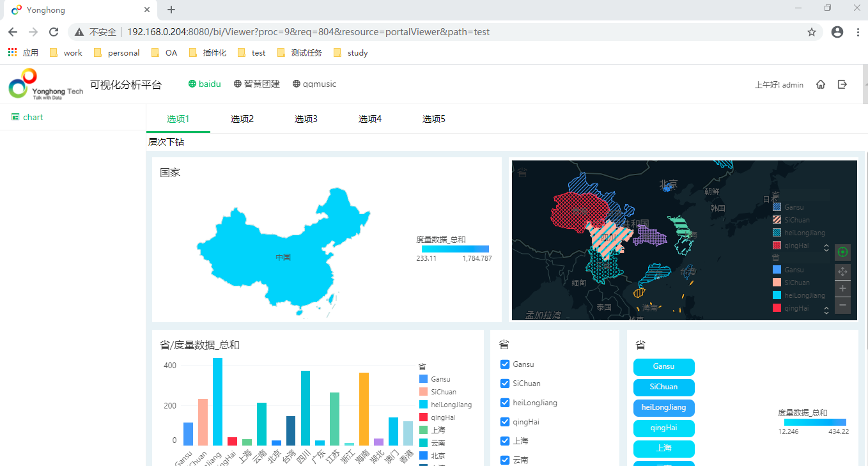868x466 pixels.
Task: Log out using the exit icon
Action: click(x=842, y=84)
